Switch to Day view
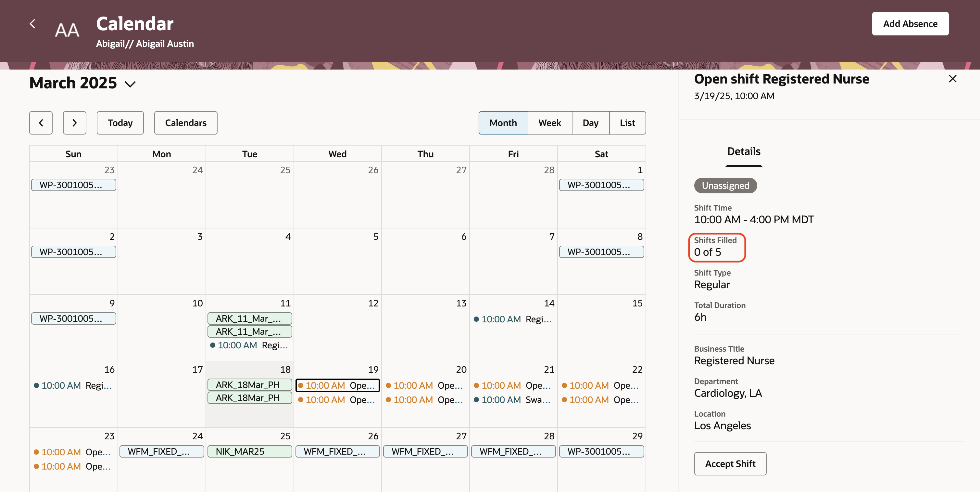 [590, 123]
